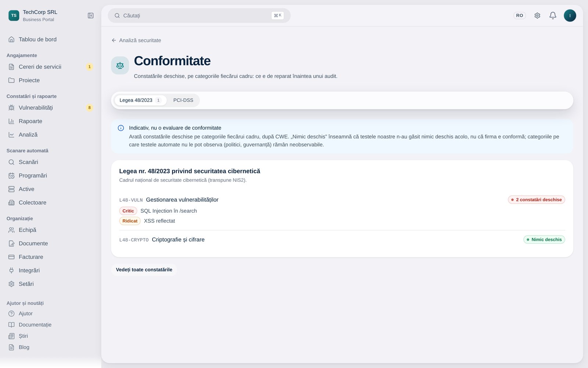This screenshot has height=368, width=588.
Task: Click the info icon in the notice
Action: (121, 128)
